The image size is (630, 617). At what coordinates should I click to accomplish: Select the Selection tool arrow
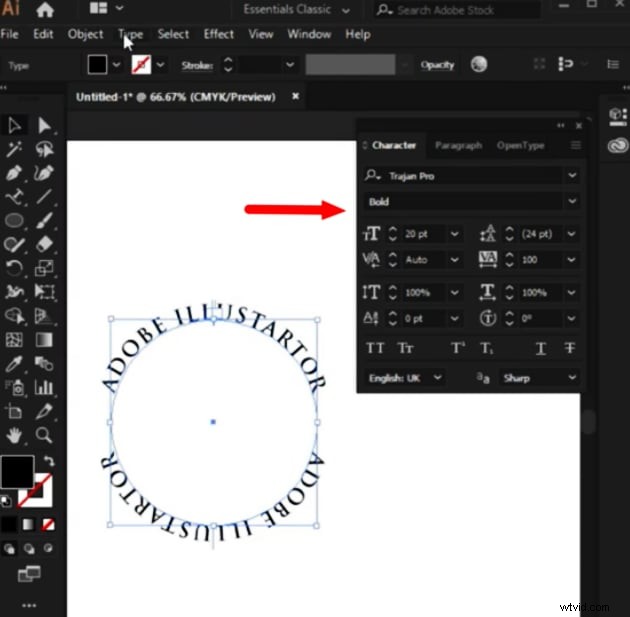pyautogui.click(x=14, y=126)
